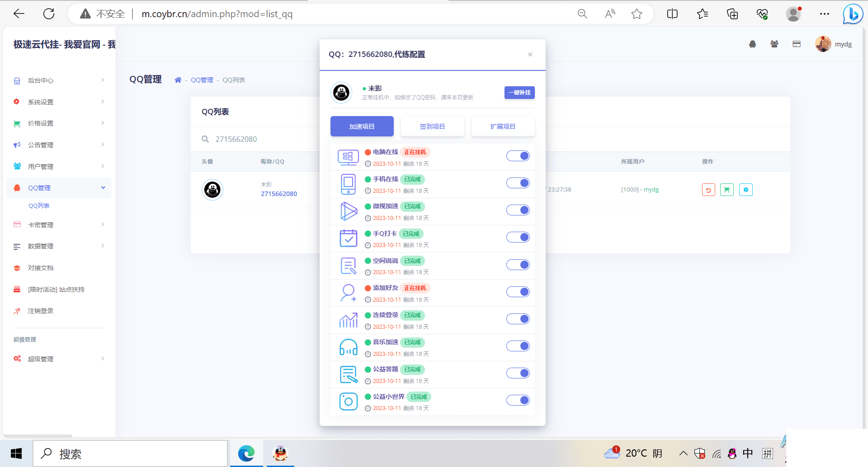Click the 电脑在线 monitor icon
Screen dimensions: 868x467
[x=348, y=157]
